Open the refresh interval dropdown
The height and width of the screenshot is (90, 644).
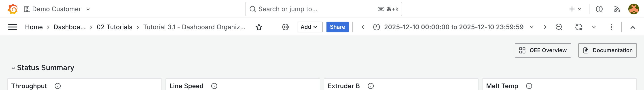[x=594, y=27]
